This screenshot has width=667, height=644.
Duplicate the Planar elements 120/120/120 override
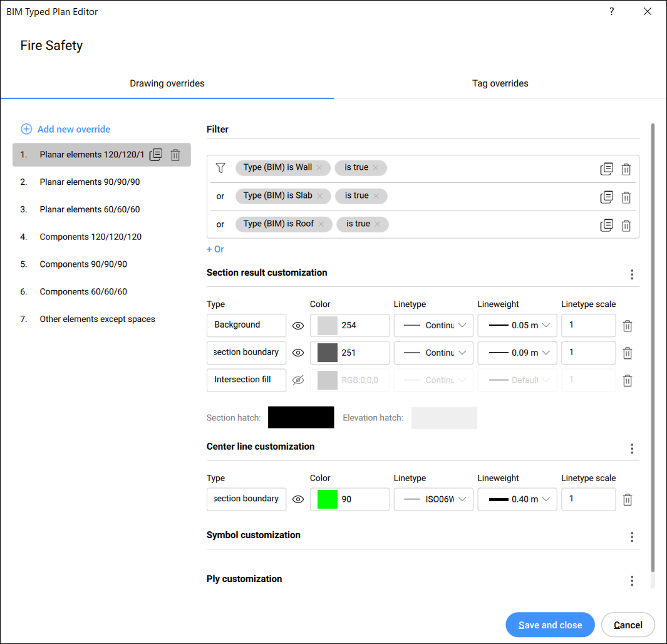click(156, 155)
